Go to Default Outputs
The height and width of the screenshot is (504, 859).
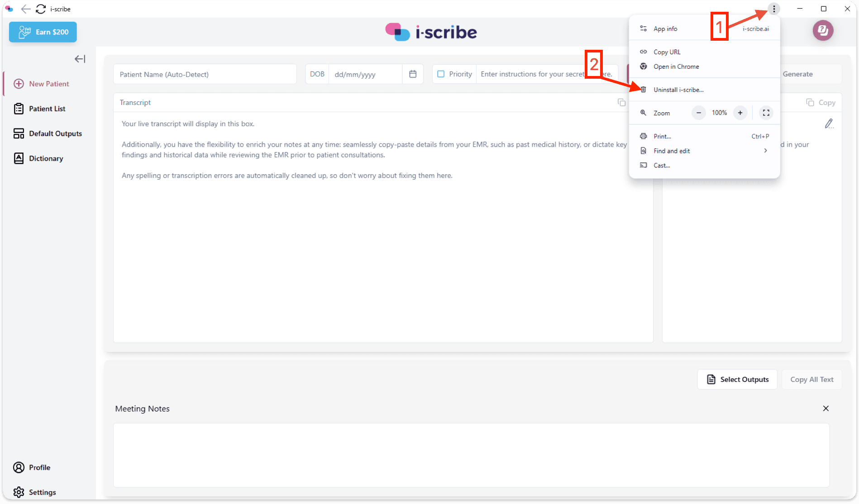coord(55,133)
